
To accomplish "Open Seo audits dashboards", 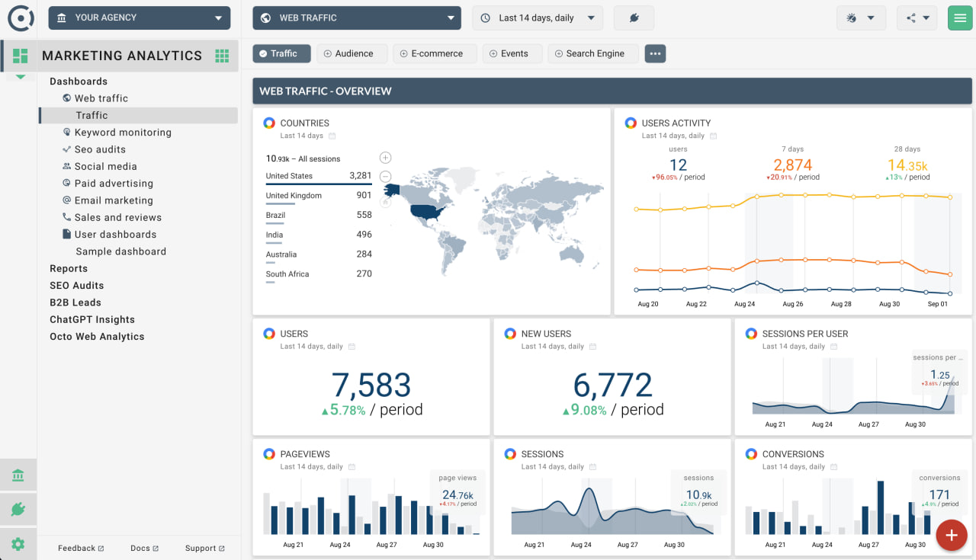I will click(x=100, y=149).
